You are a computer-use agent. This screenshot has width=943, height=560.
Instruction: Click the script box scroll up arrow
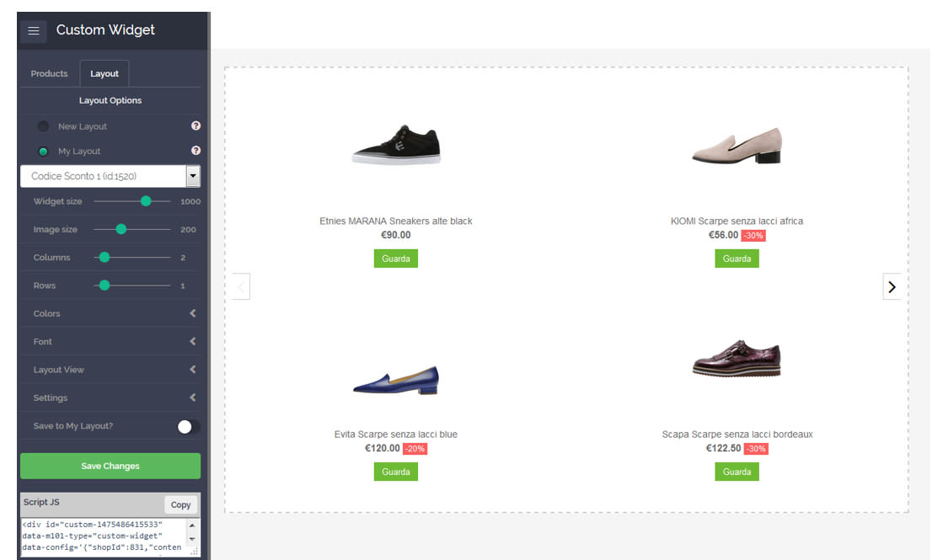point(192,525)
